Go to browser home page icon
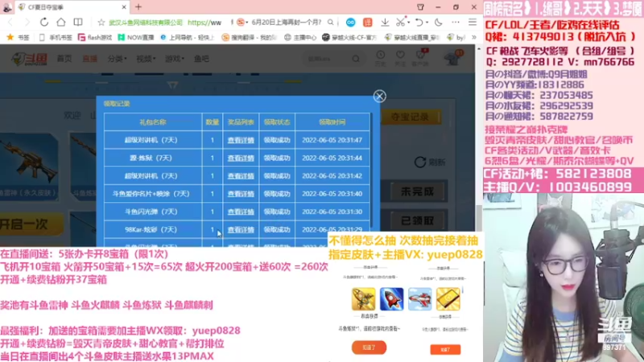Viewport: 644px width, 362px height. tap(61, 23)
